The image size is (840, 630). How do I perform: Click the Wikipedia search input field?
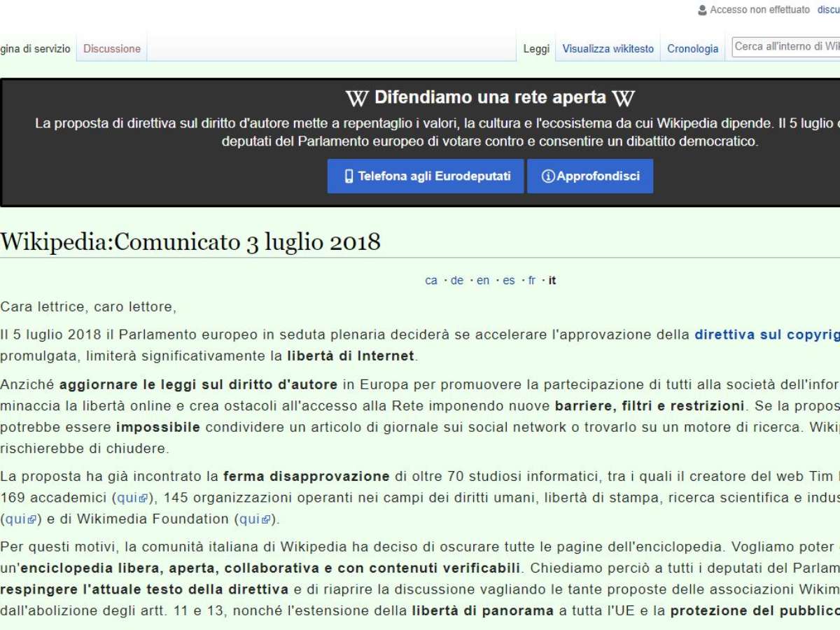785,47
